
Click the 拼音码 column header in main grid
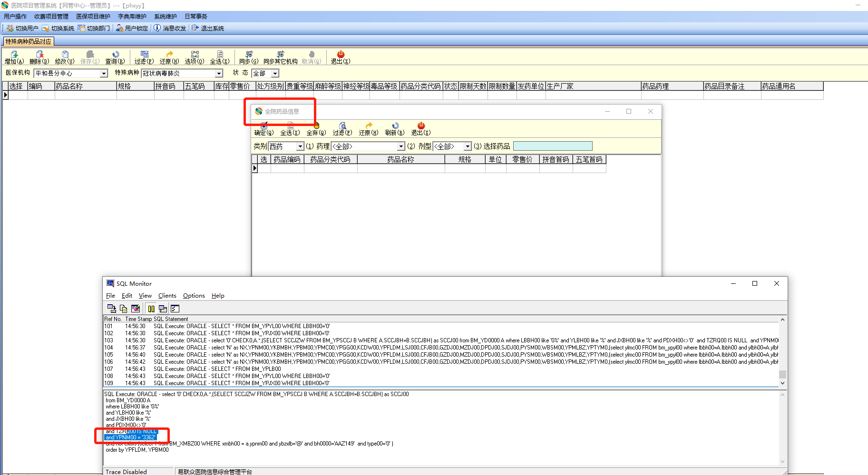169,87
